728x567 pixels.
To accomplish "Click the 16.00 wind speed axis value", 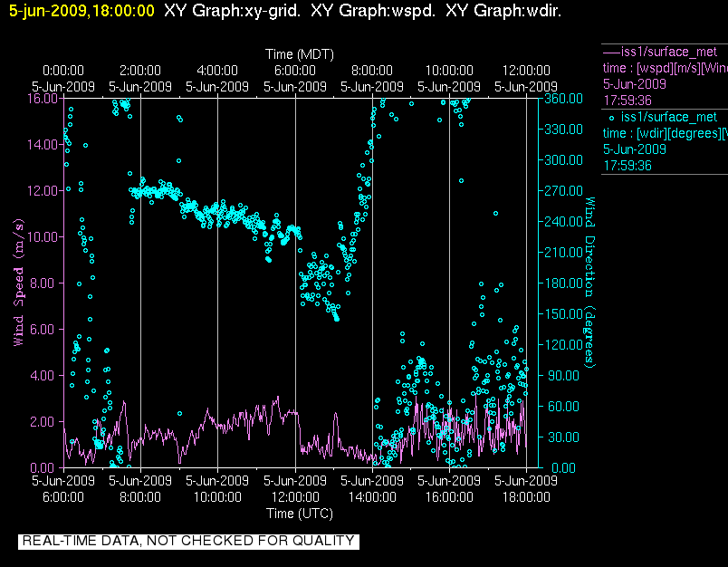I will pyautogui.click(x=43, y=98).
